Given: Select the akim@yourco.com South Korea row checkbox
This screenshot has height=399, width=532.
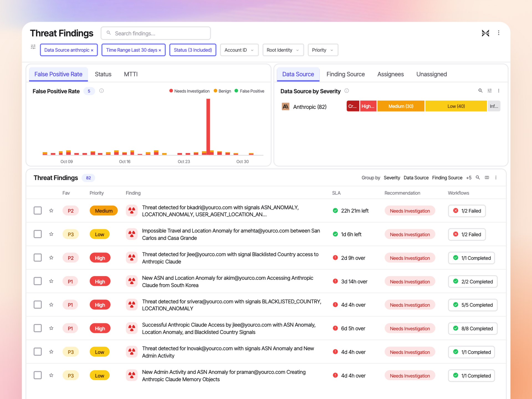Looking at the screenshot, I should pos(38,281).
